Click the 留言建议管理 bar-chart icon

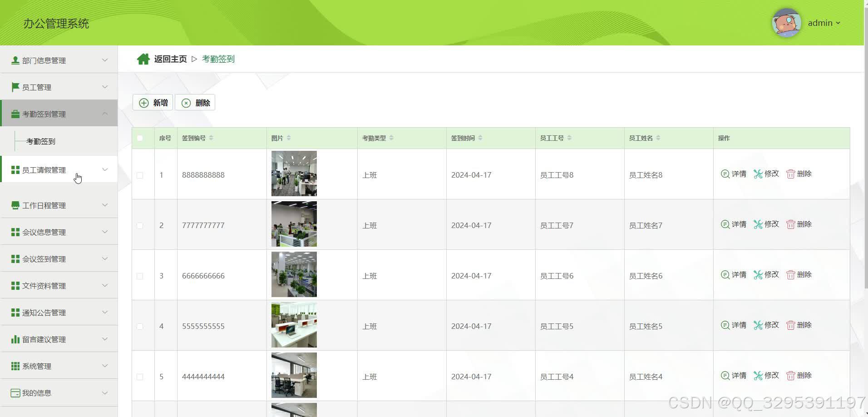[15, 339]
